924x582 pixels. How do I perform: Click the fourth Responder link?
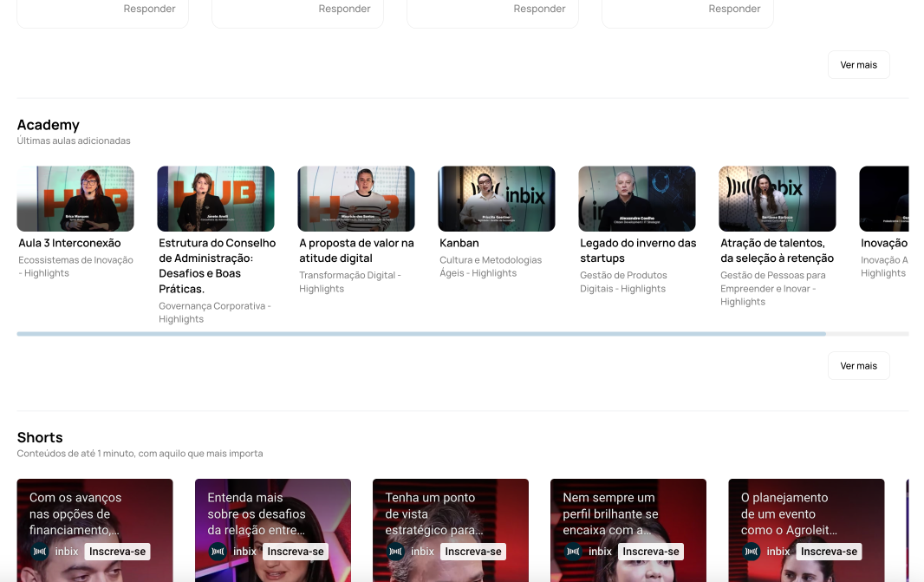point(734,9)
